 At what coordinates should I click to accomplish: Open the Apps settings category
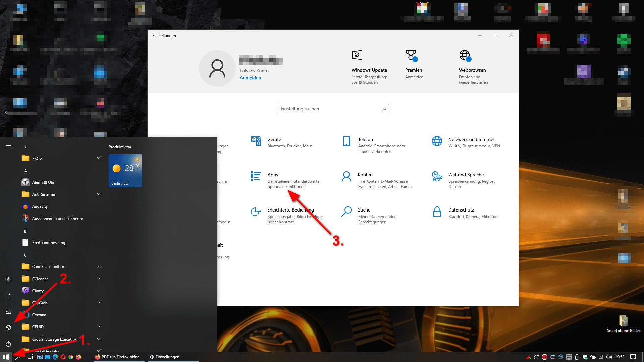[273, 175]
